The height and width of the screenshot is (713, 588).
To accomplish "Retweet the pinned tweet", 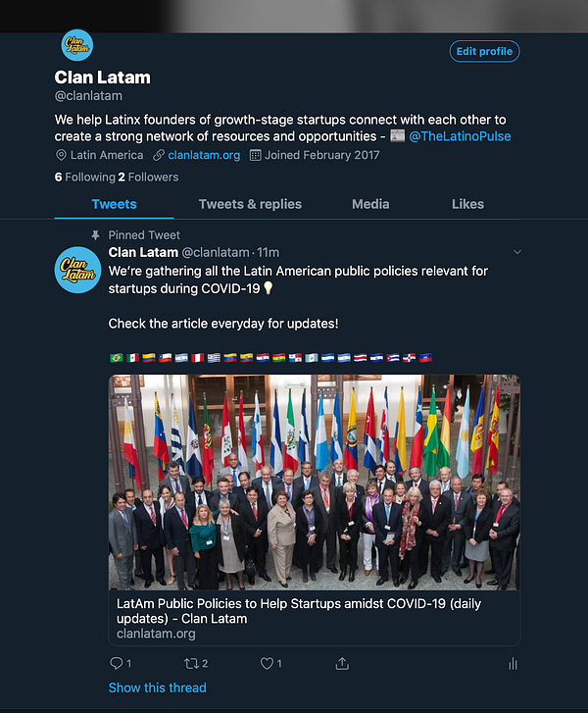I will point(191,664).
